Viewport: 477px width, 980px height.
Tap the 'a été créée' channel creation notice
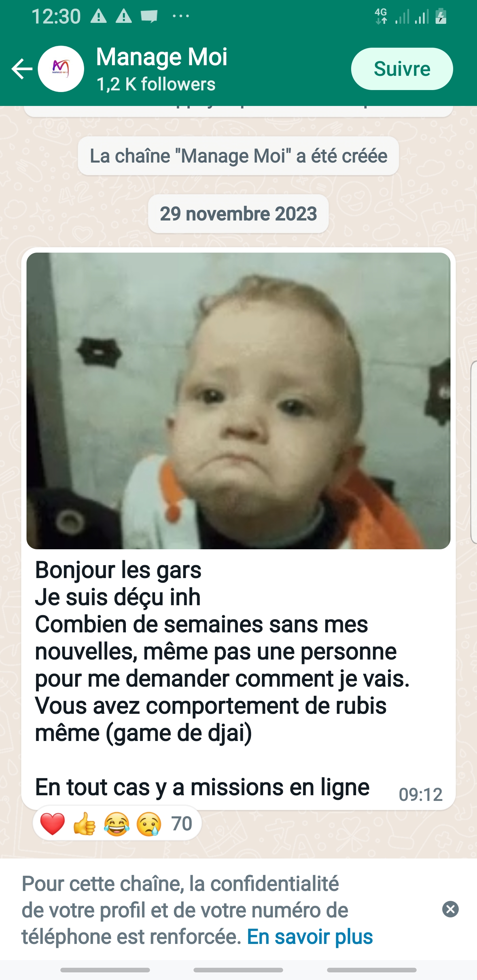pos(238,156)
